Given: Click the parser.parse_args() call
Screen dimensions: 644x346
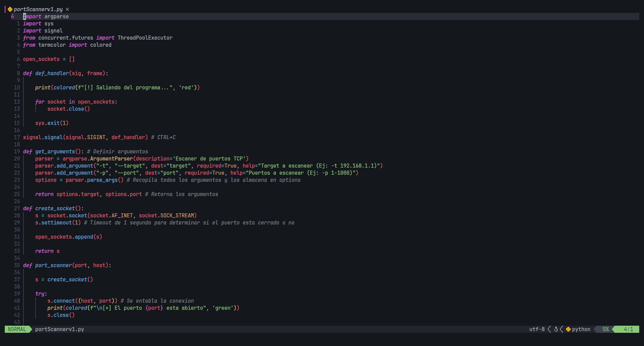Looking at the screenshot, I should coord(95,180).
